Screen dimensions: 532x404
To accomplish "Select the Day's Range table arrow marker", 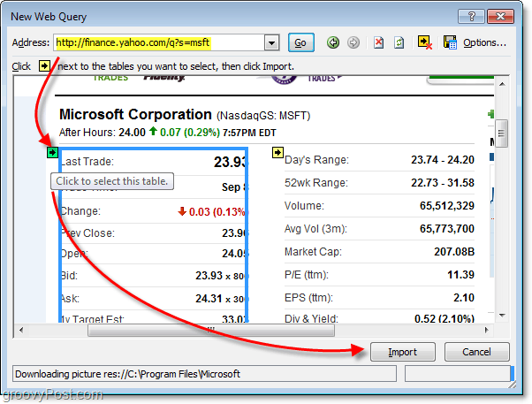I will point(277,152).
